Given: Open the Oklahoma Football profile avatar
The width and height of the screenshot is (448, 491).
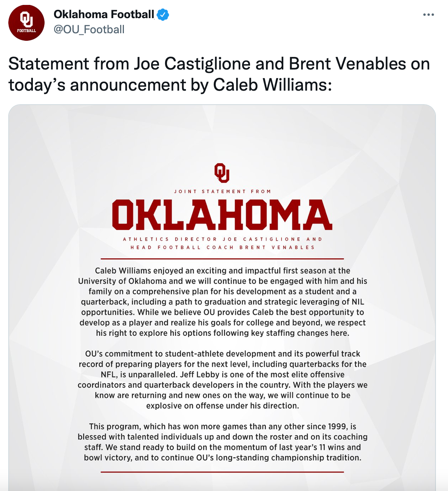Looking at the screenshot, I should 26,23.
